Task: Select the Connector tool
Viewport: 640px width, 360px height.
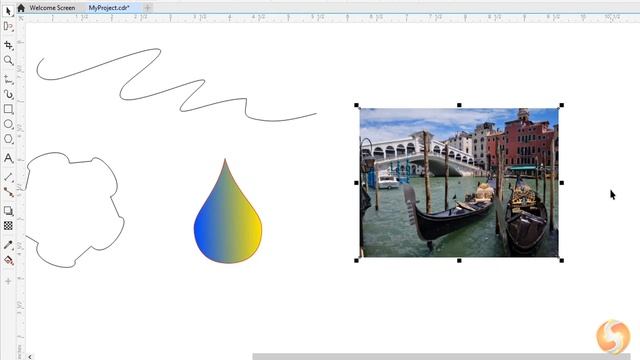Action: (x=8, y=192)
